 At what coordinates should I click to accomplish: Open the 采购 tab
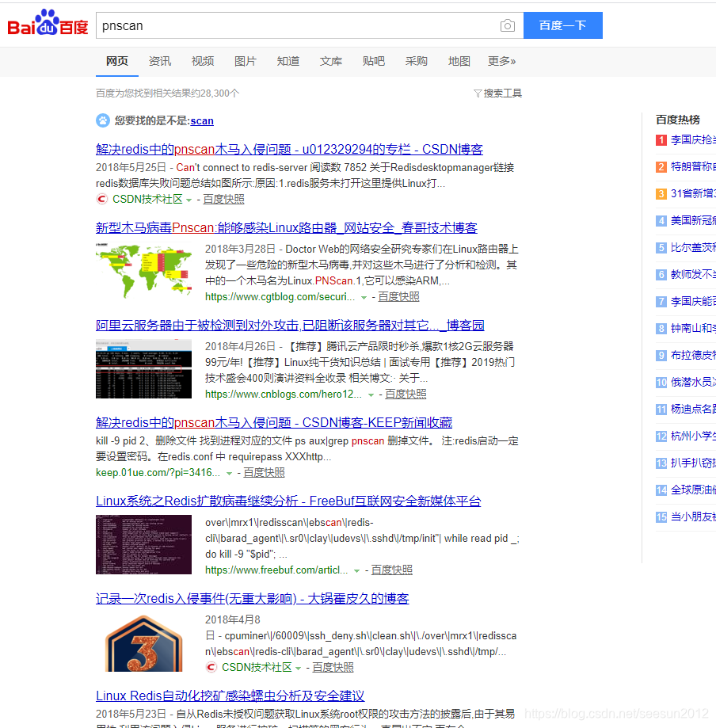point(416,61)
